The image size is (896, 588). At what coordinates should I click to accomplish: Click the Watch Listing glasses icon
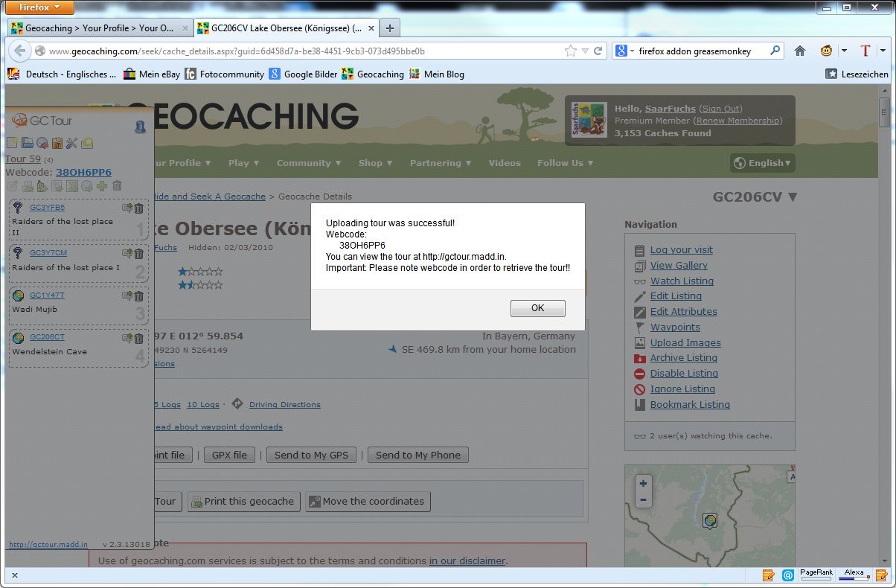[x=639, y=281]
